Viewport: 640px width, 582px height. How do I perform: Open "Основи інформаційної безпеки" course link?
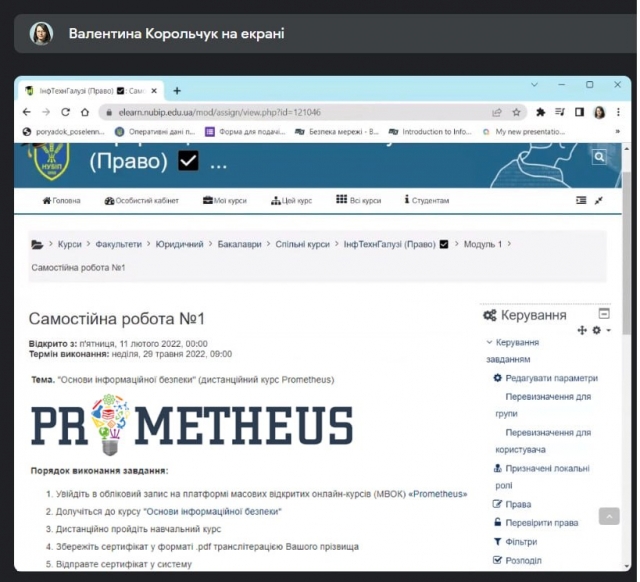point(212,511)
